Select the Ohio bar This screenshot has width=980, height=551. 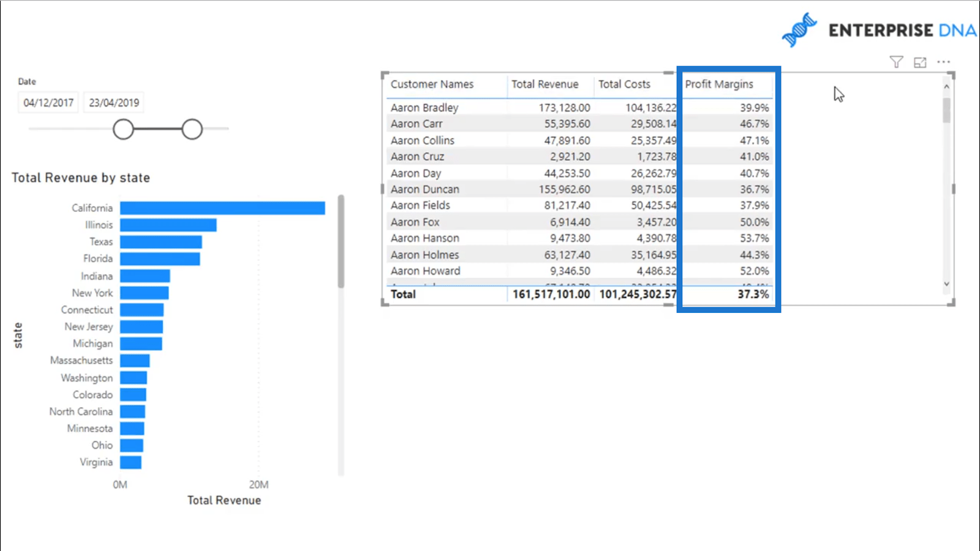(132, 445)
